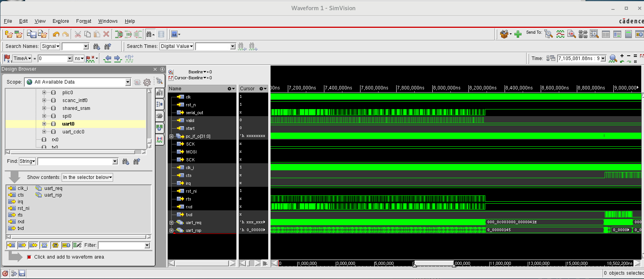Open the Format menu
The width and height of the screenshot is (644, 279).
click(84, 21)
